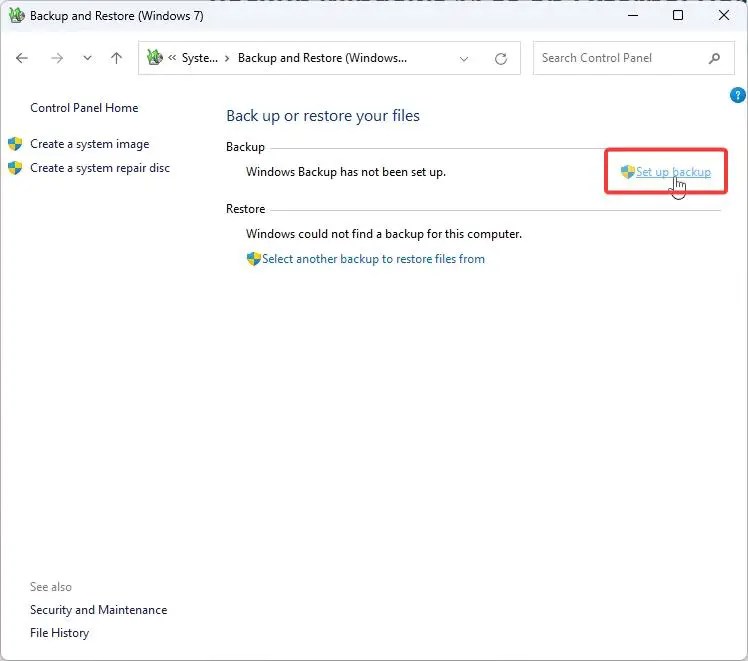Click 'Windows could not find a backup' text
Viewport: 748px width, 661px height.
tap(384, 234)
